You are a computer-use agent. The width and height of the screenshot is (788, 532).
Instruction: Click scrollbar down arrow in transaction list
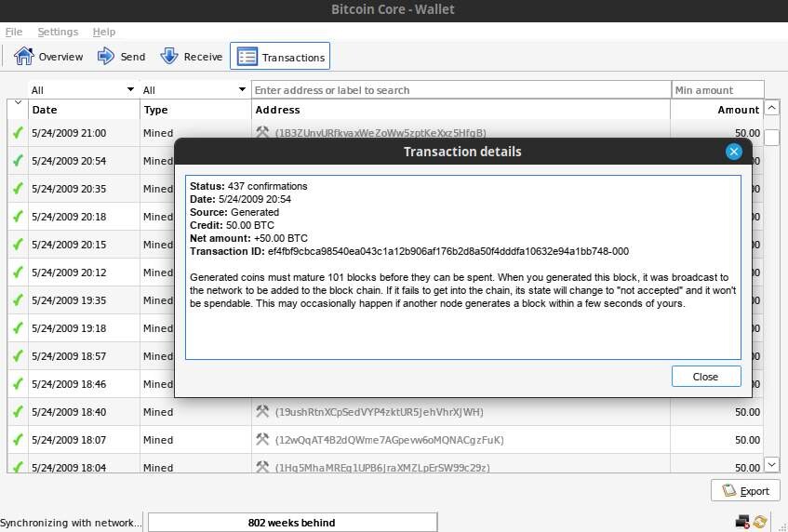click(772, 464)
